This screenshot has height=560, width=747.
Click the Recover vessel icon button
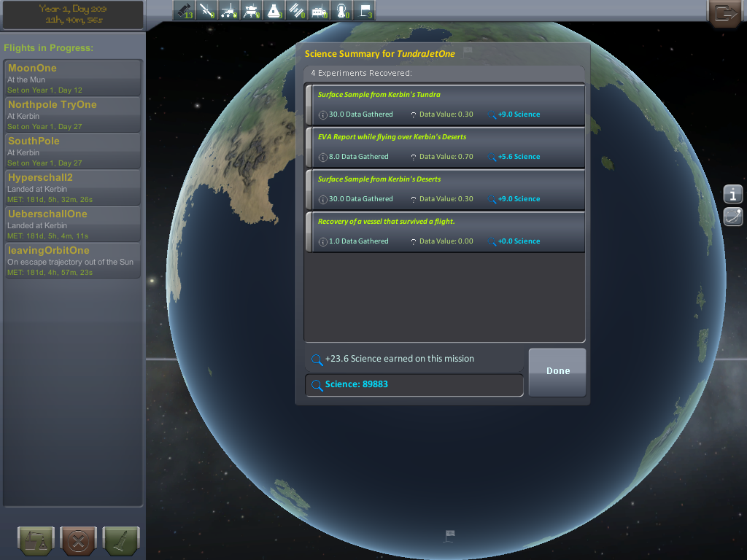(36, 541)
